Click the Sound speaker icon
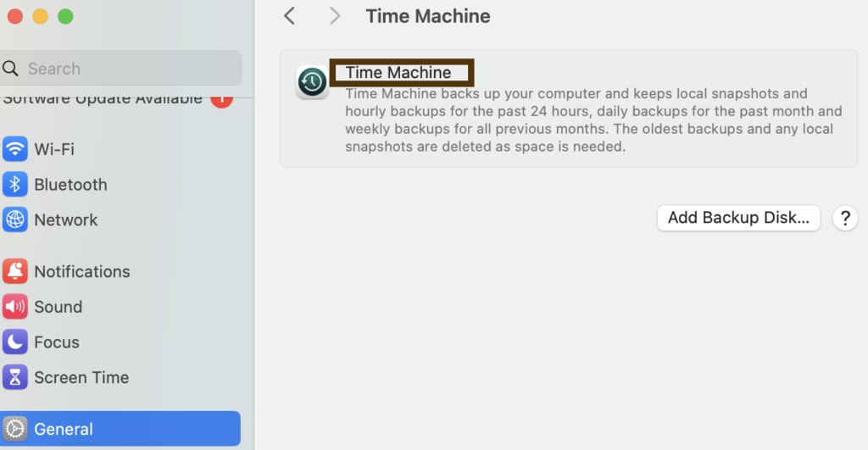Image resolution: width=868 pixels, height=450 pixels. (15, 307)
